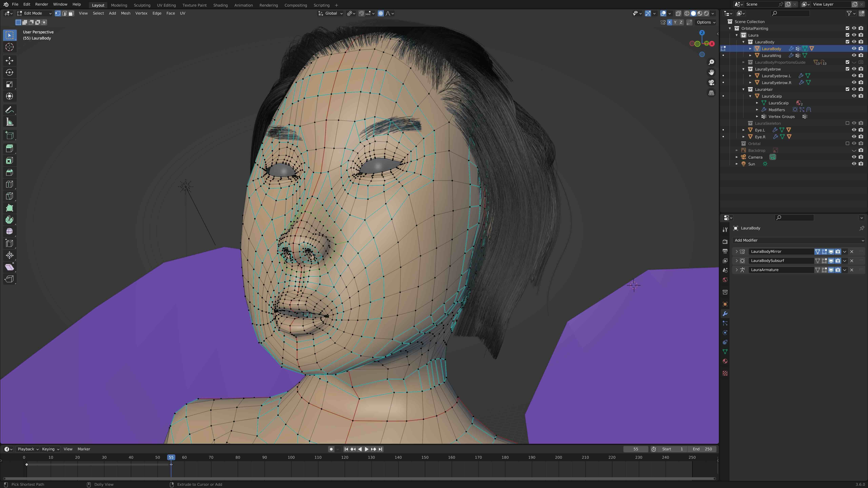
Task: Toggle camera view icon in viewport
Action: tap(711, 83)
